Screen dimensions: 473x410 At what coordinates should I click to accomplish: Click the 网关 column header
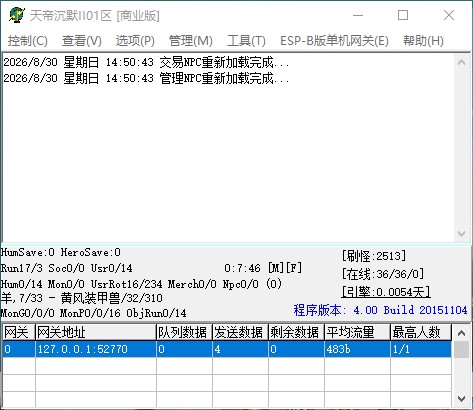(19, 332)
